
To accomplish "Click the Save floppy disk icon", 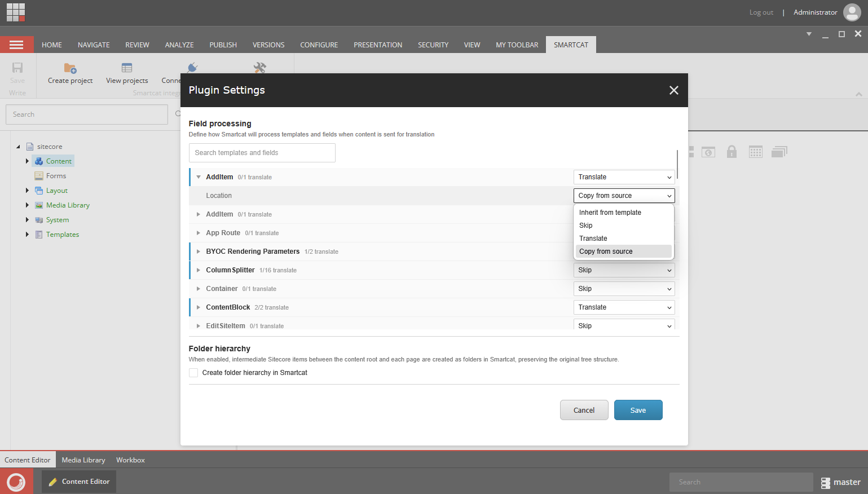I will click(17, 68).
